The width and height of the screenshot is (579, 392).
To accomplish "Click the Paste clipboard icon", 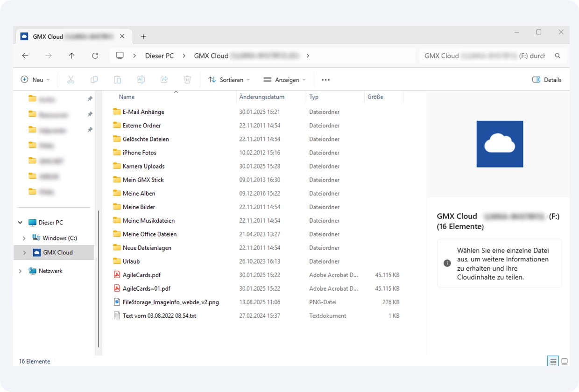I will click(x=117, y=80).
